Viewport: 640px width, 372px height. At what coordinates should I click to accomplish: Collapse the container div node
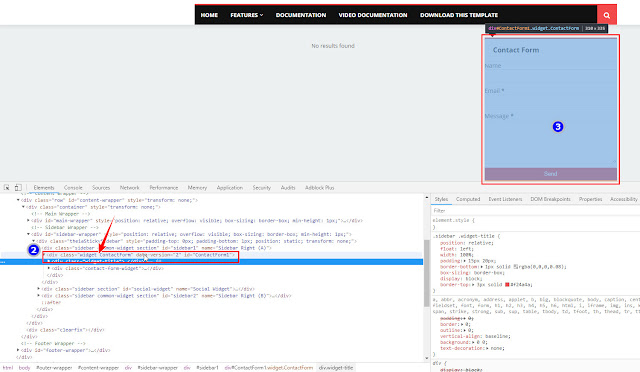pos(23,207)
